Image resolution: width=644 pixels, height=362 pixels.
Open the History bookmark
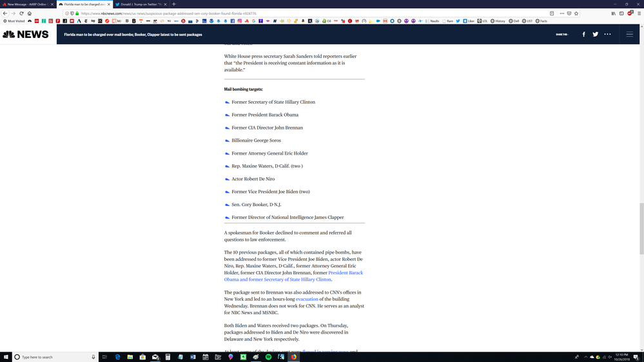pyautogui.click(x=498, y=21)
